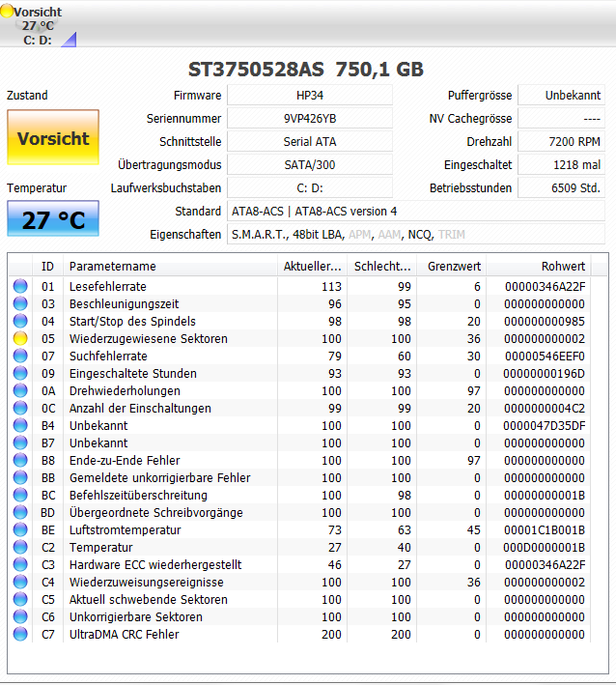
Task: Click the Firmware field showing HP34
Action: click(x=310, y=96)
